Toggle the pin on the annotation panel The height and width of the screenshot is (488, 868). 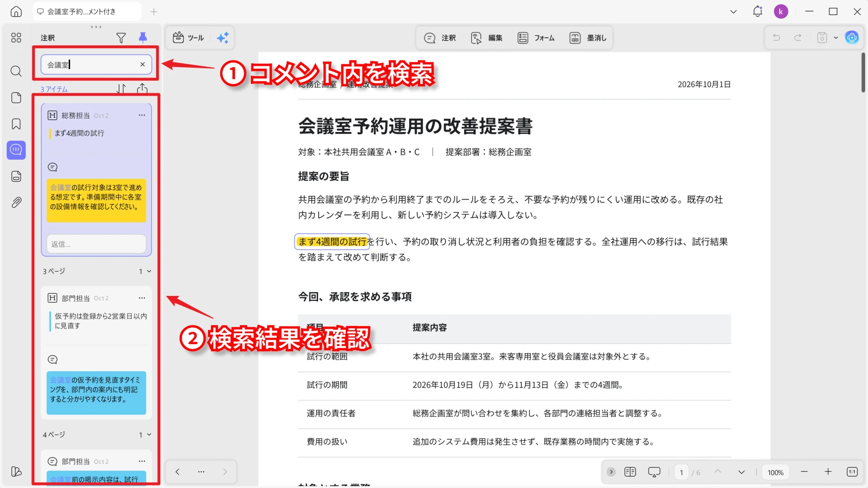143,38
